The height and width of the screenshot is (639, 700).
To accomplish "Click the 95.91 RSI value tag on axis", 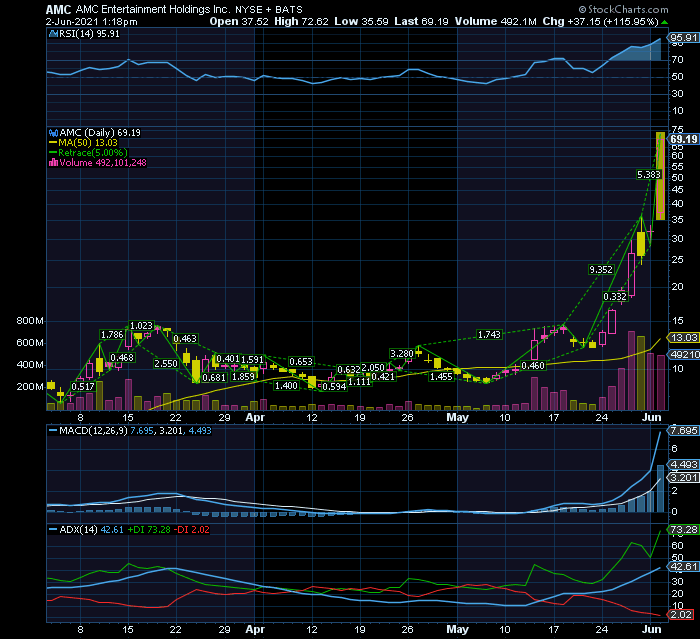I will [683, 38].
